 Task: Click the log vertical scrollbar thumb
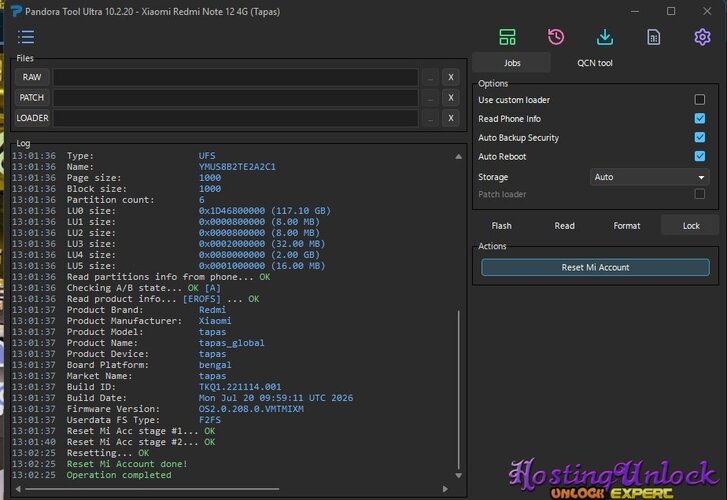click(x=458, y=390)
